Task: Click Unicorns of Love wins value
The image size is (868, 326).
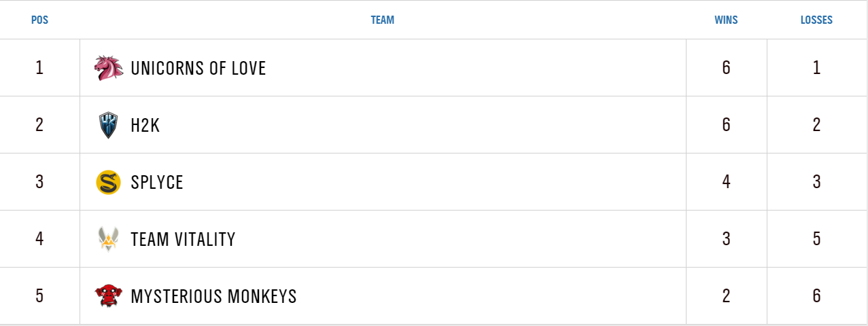Action: [726, 68]
